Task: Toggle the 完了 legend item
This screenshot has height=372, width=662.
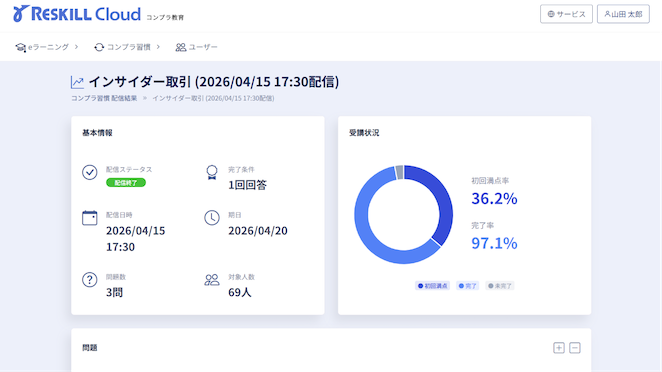Action: point(467,286)
